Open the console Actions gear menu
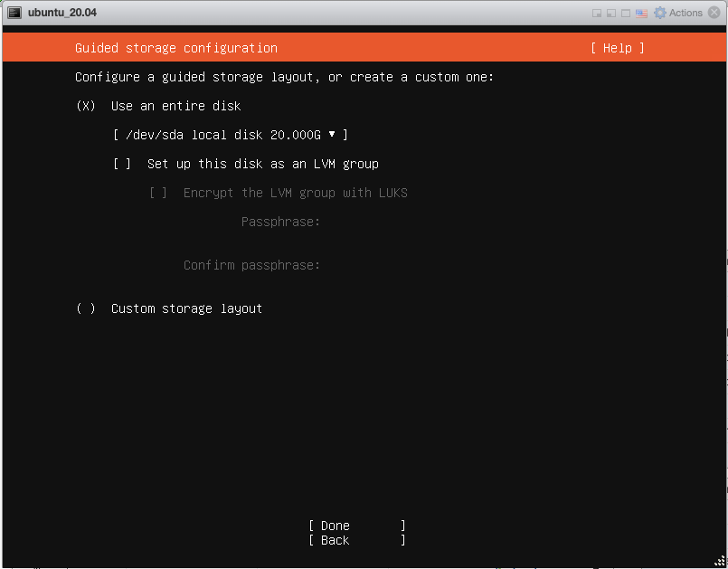The width and height of the screenshot is (728, 569). tap(678, 13)
